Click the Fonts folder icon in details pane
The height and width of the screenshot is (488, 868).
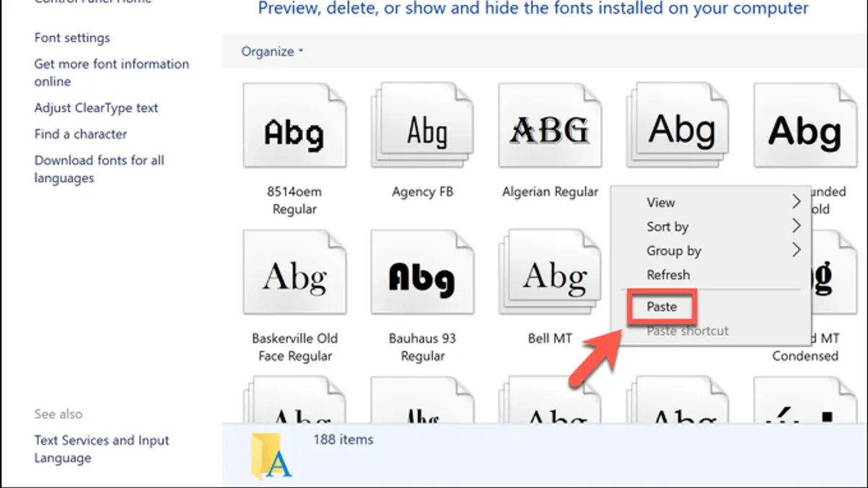pyautogui.click(x=271, y=457)
